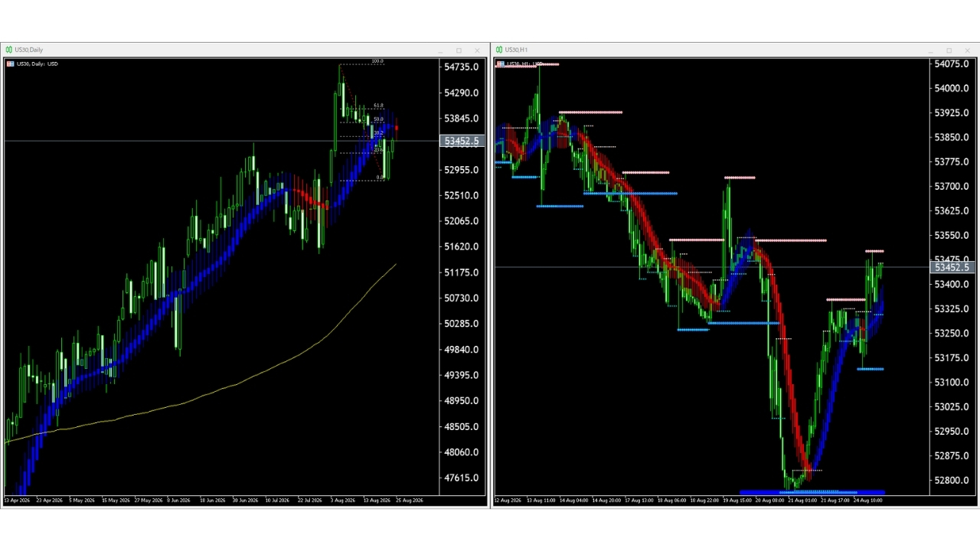Click the 53700.0 price level on H1 axis
This screenshot has width=980, height=551.
tap(952, 187)
